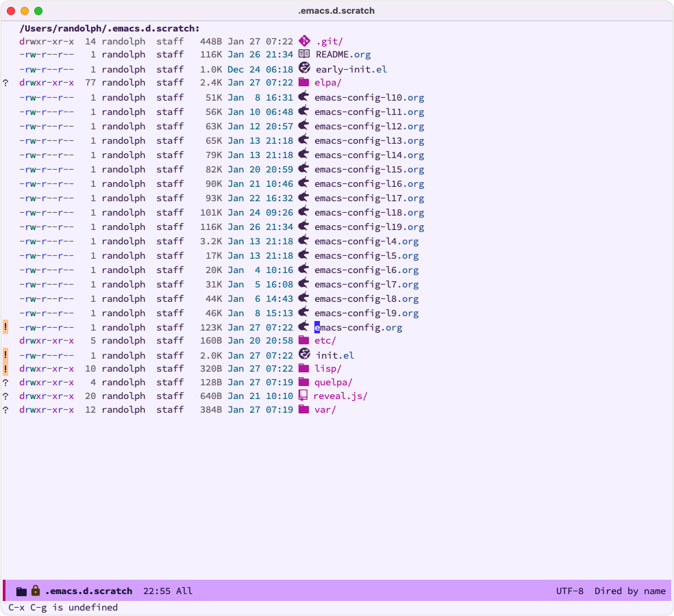This screenshot has height=616, width=674.
Task: Click the folder icon beside var/
Action: (x=304, y=409)
